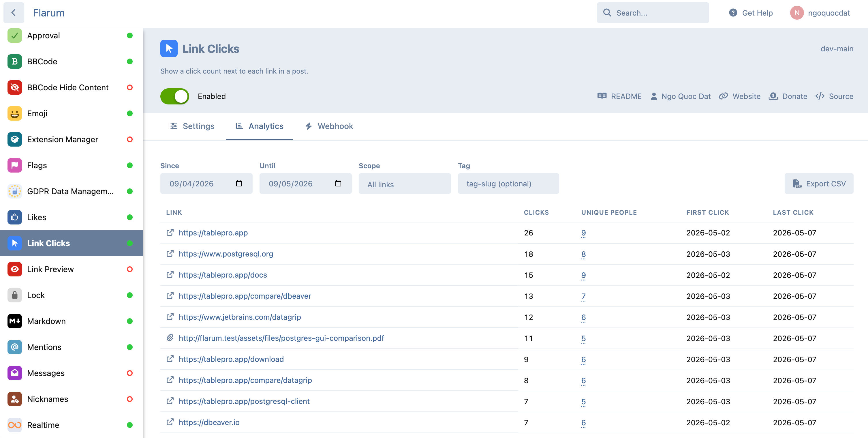This screenshot has height=438, width=868.
Task: Click the Search input field
Action: coord(653,13)
